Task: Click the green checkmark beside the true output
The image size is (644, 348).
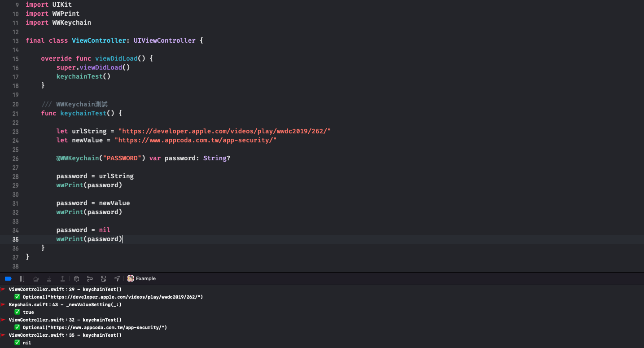Action: tap(17, 312)
